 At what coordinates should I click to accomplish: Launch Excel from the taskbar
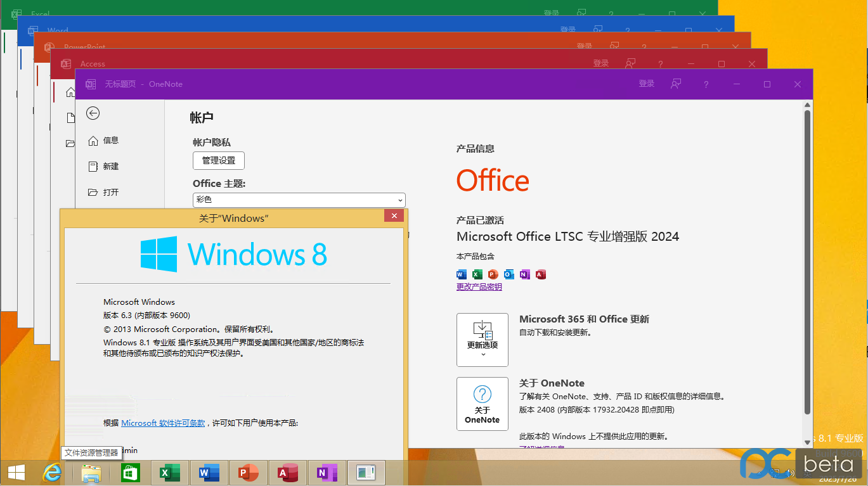pos(170,473)
